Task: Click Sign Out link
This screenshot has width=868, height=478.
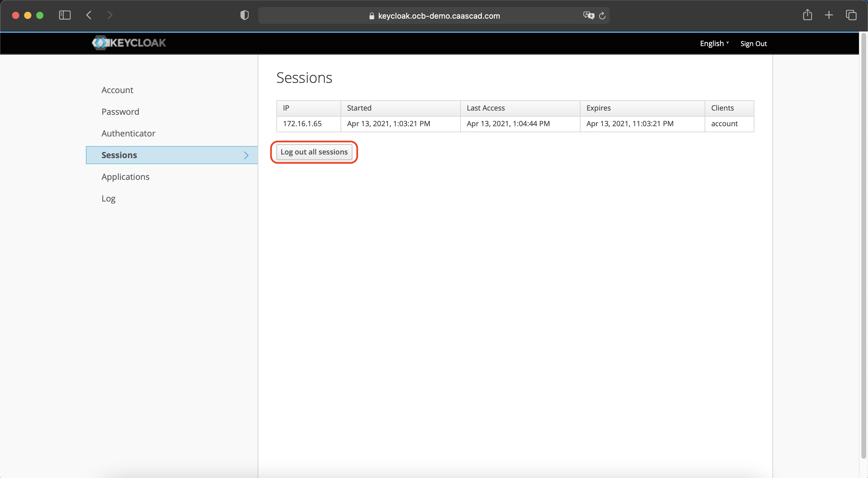Action: [x=753, y=43]
